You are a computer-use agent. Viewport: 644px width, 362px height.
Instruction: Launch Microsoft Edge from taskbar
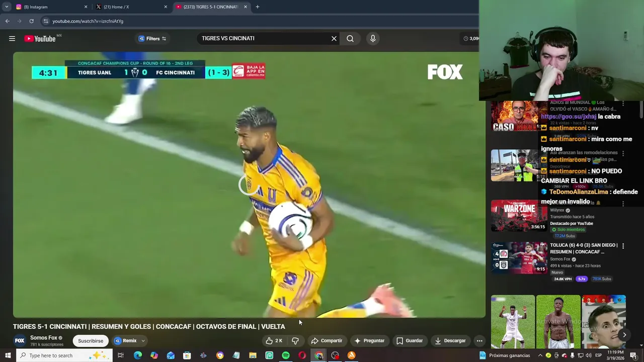pos(137,355)
